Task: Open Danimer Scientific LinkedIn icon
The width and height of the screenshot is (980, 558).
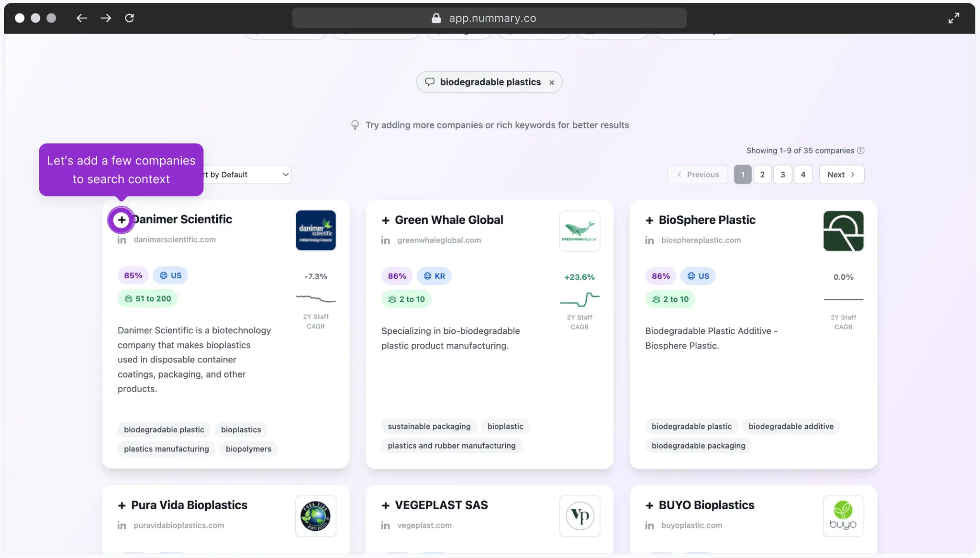Action: [122, 240]
